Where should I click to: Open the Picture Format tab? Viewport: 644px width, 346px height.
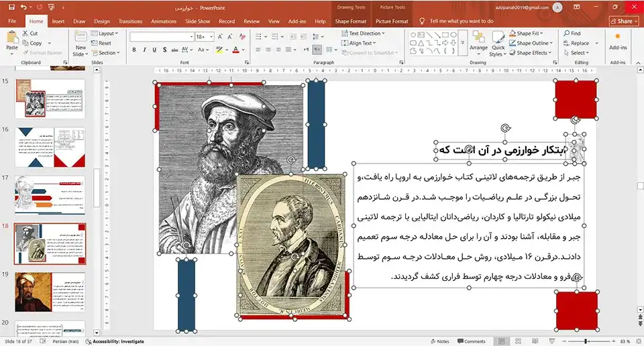pyautogui.click(x=392, y=21)
